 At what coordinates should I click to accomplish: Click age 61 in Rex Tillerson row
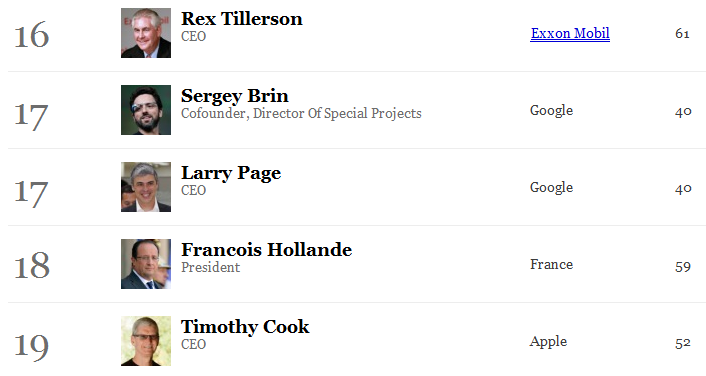coord(683,34)
